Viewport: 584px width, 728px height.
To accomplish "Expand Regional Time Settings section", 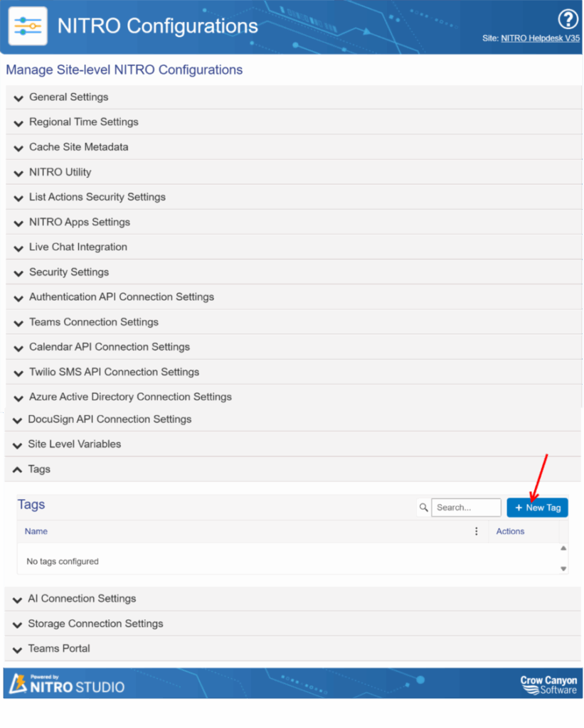I will (83, 122).
